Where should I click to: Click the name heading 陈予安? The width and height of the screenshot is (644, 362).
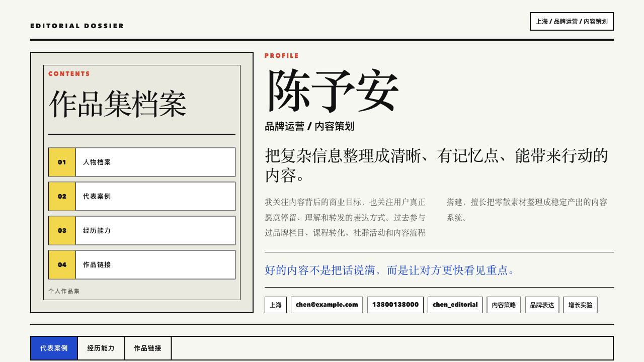pos(332,91)
